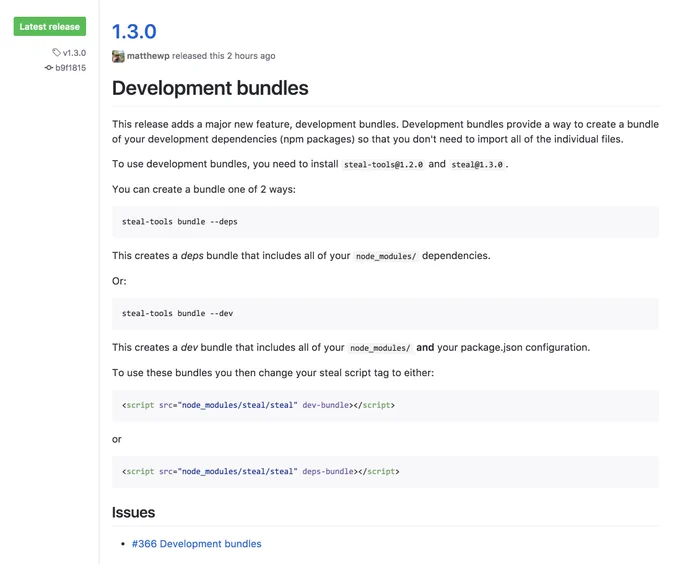Viewport: 680px width, 564px height.
Task: Open the v1.3.0 tag link
Action: click(x=75, y=53)
